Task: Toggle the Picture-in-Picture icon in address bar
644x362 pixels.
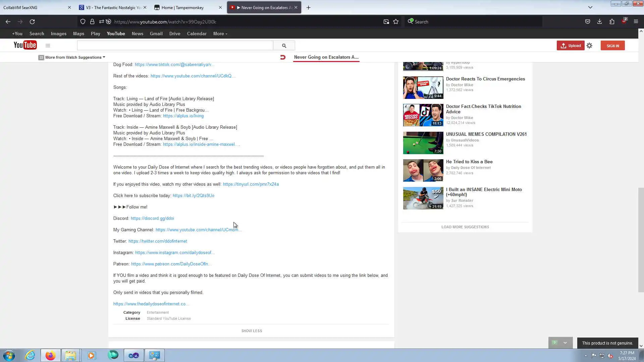Action: click(386, 22)
